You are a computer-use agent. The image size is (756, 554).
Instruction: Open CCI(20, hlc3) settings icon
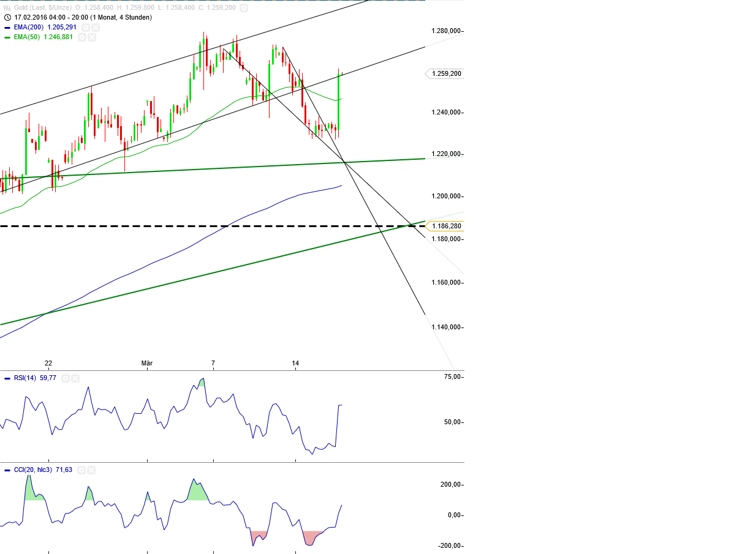(83, 470)
